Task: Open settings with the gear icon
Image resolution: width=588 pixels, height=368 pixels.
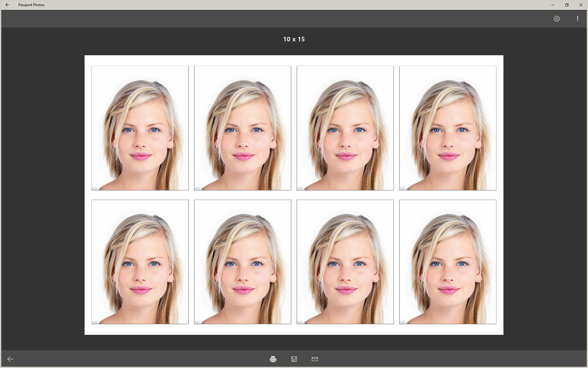Action: (x=556, y=19)
